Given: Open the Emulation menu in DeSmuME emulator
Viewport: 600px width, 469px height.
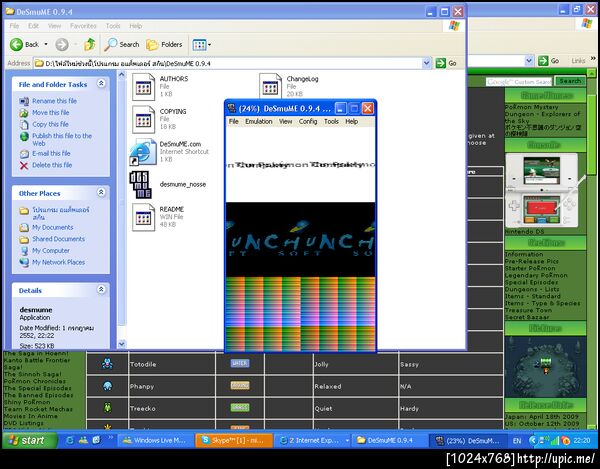Looking at the screenshot, I should point(259,121).
